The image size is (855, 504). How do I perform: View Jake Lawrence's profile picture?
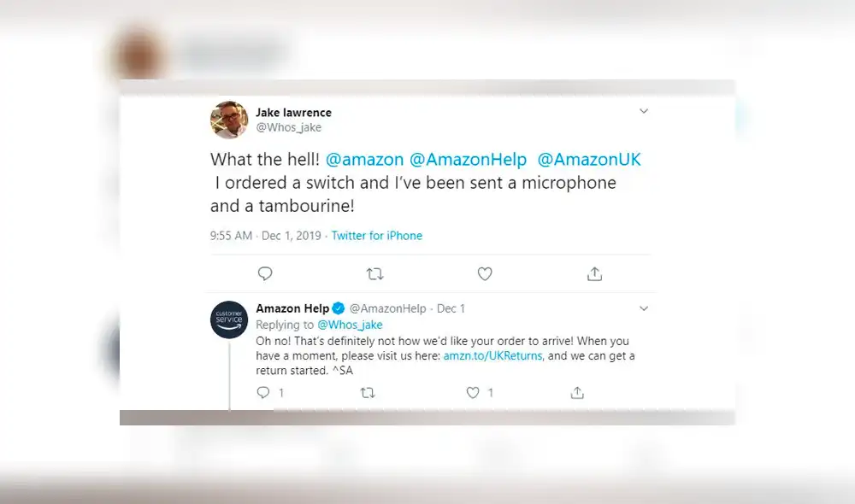tap(229, 120)
